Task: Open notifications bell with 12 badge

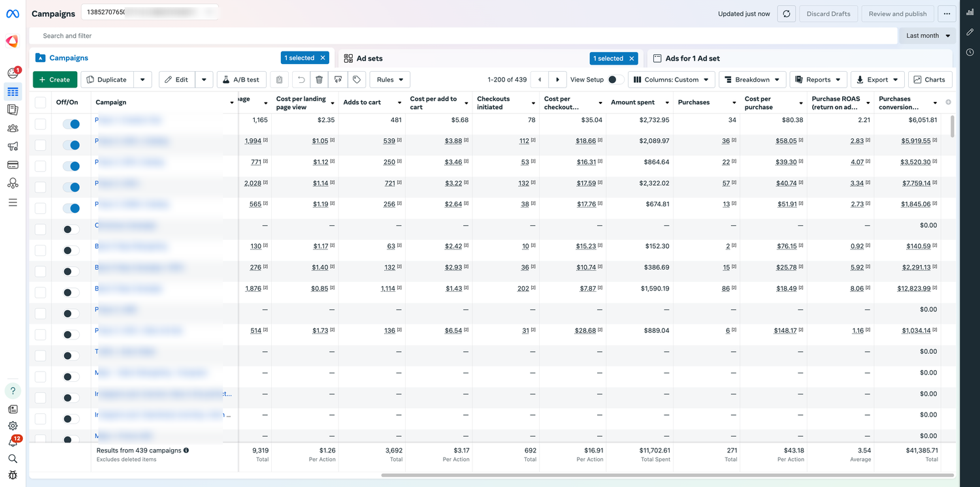Action: (x=12, y=442)
